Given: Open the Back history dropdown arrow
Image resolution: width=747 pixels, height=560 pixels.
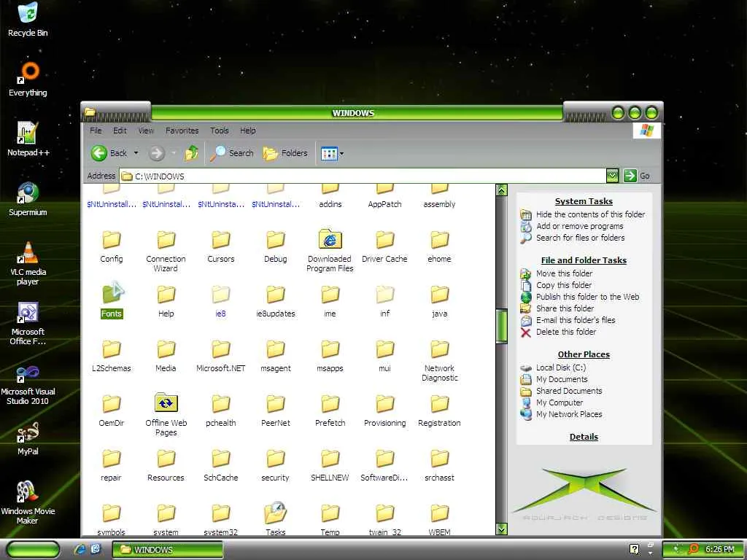Looking at the screenshot, I should (x=136, y=153).
